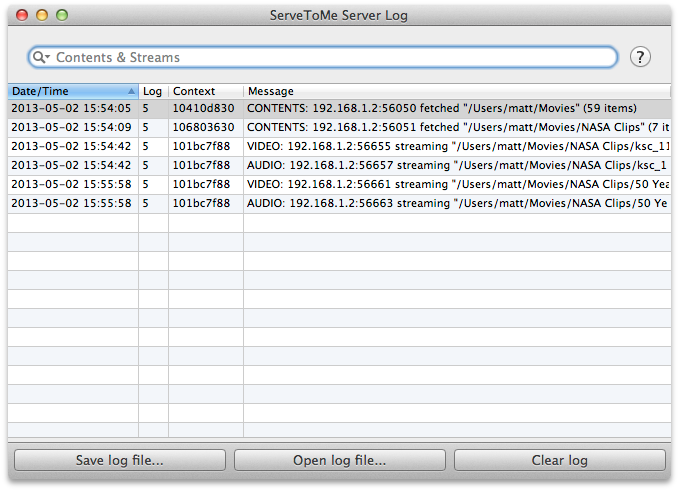Select the VIDEO message from port 56661
Viewport: 679px width, 491px height.
458,184
